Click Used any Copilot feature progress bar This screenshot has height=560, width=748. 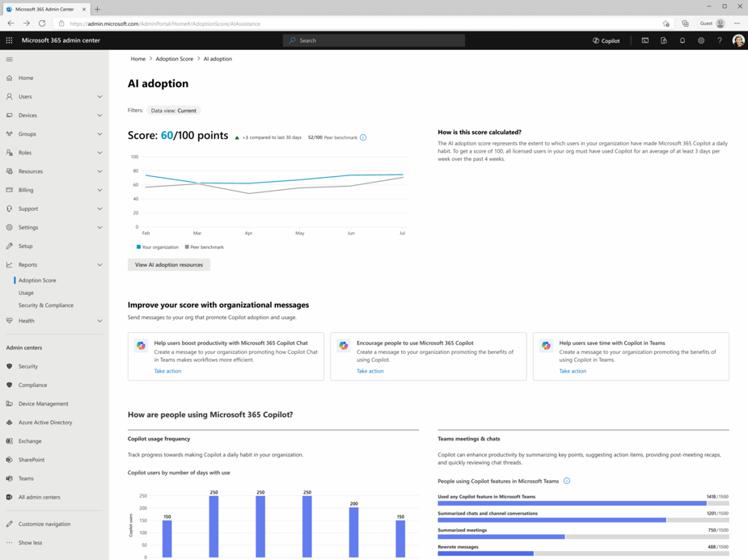coord(583,503)
